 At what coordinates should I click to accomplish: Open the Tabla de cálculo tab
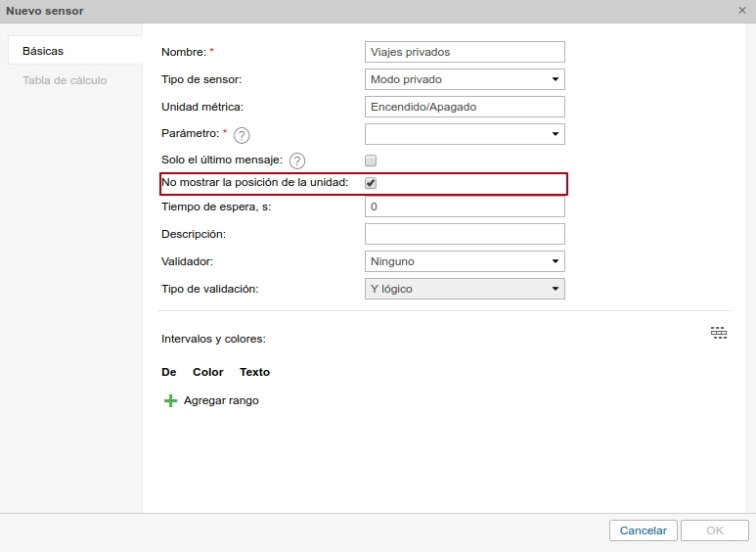pyautogui.click(x=65, y=80)
